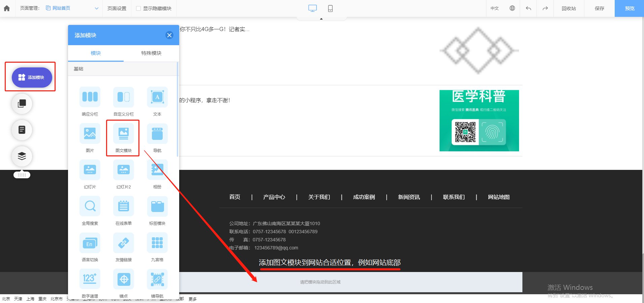This screenshot has height=303, width=644.
Task: Open the footer 网站地图 link
Action: [499, 197]
